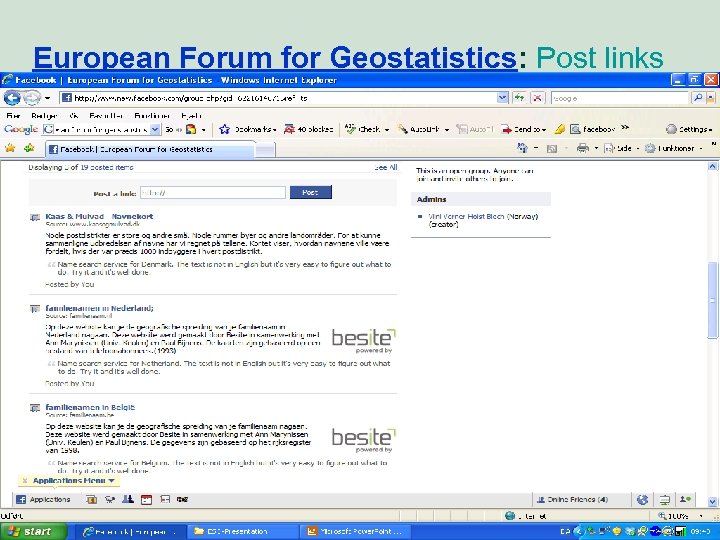Click the address bar URL field
This screenshot has height=540, width=720.
[x=278, y=98]
